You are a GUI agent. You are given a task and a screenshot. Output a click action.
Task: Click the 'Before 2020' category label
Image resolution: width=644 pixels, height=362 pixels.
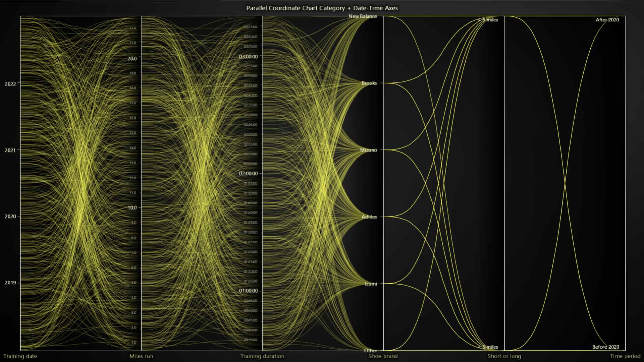[605, 347]
